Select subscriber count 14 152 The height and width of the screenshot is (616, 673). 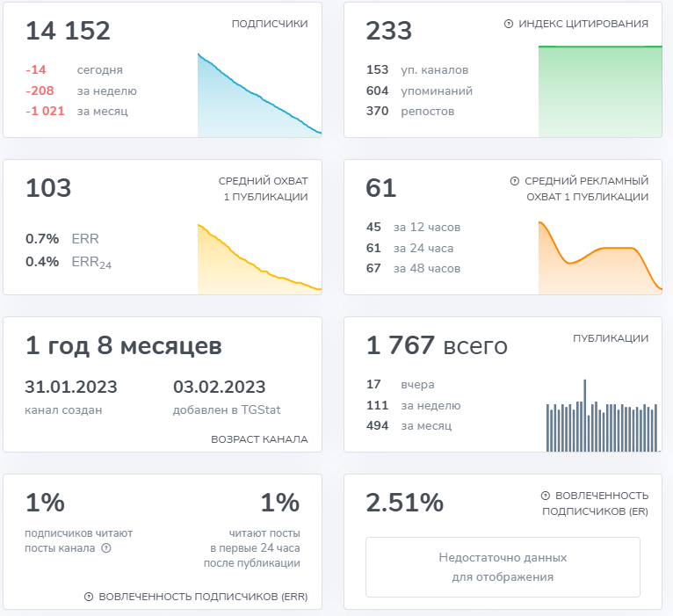(68, 31)
